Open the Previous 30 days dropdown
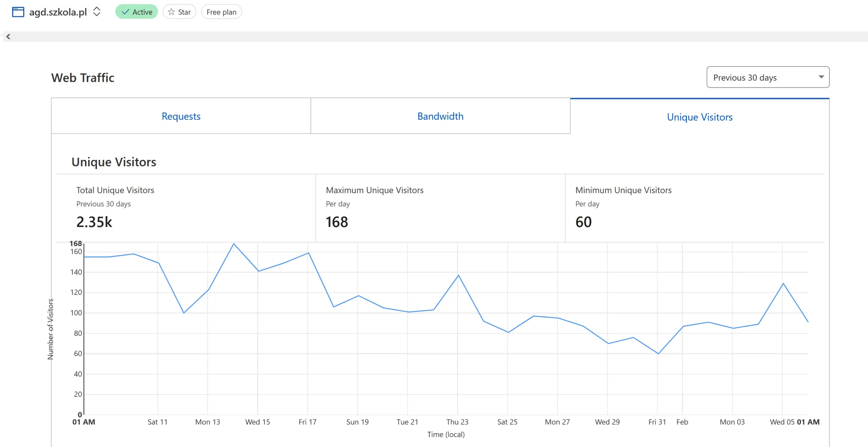The width and height of the screenshot is (868, 447). [768, 77]
